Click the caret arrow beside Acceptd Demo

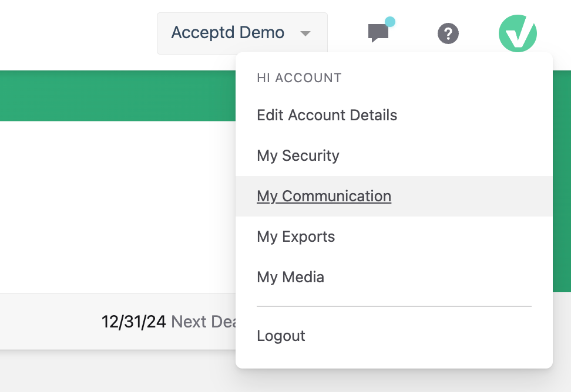(305, 33)
